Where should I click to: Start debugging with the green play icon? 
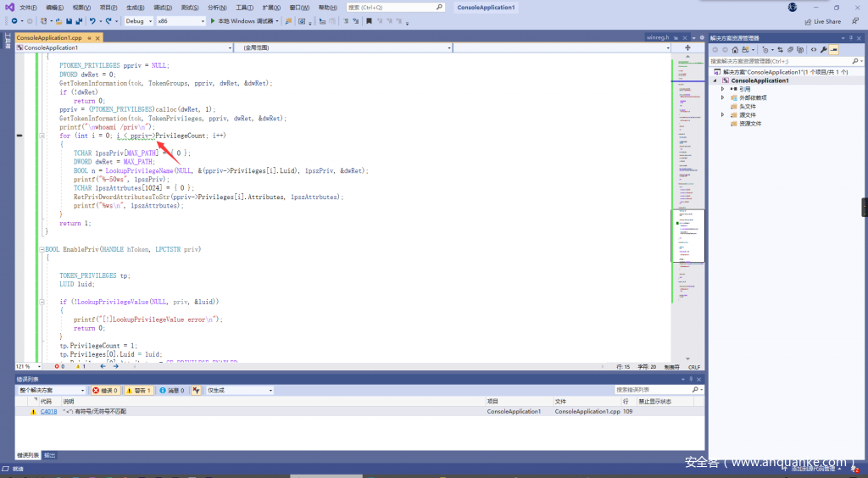tap(213, 21)
